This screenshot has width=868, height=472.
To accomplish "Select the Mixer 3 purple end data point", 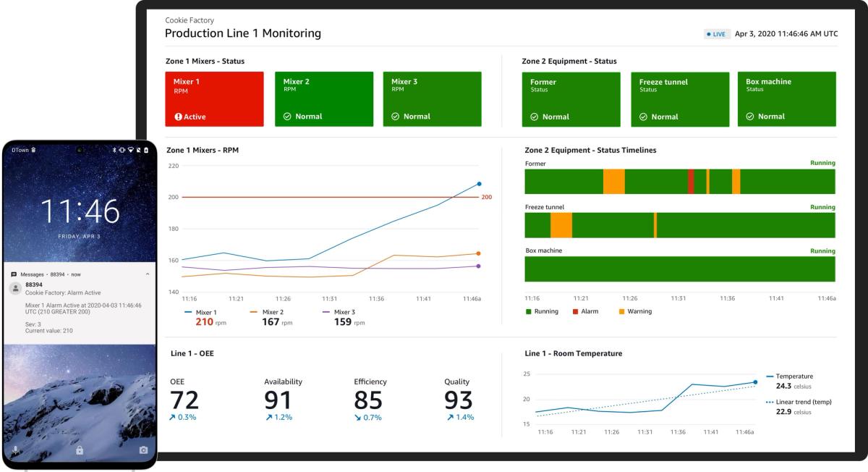I will (x=478, y=266).
